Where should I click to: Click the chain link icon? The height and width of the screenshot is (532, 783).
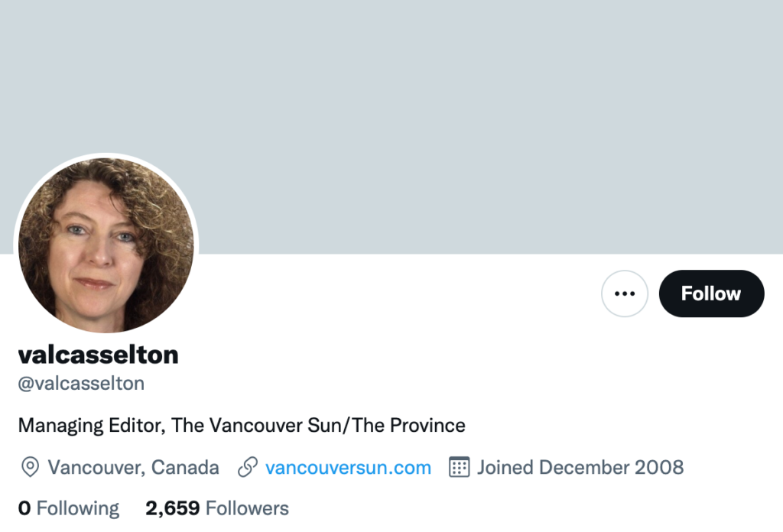tap(247, 467)
